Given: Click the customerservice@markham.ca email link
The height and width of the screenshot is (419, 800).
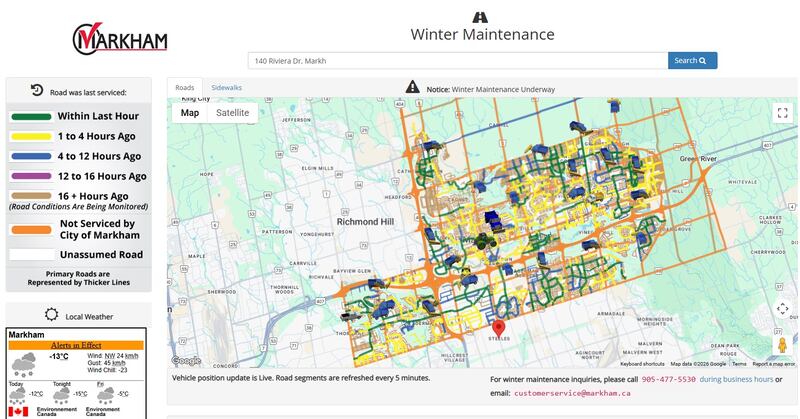Looking at the screenshot, I should click(x=572, y=393).
